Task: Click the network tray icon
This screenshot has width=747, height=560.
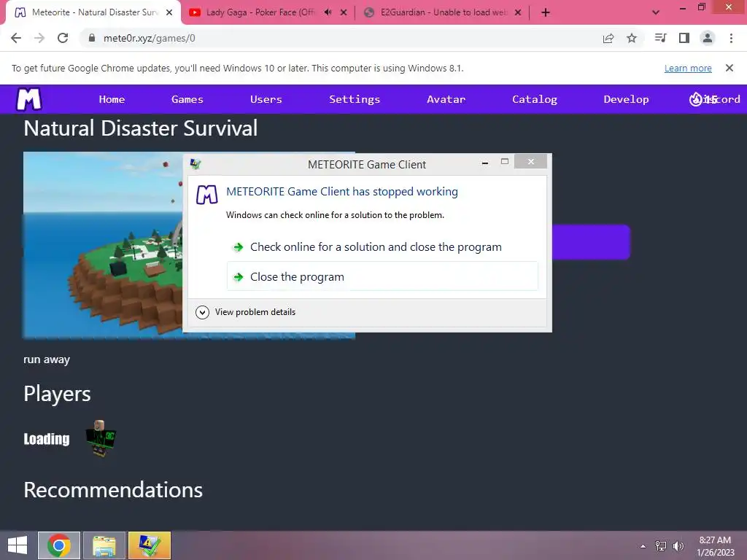Action: 661,545
